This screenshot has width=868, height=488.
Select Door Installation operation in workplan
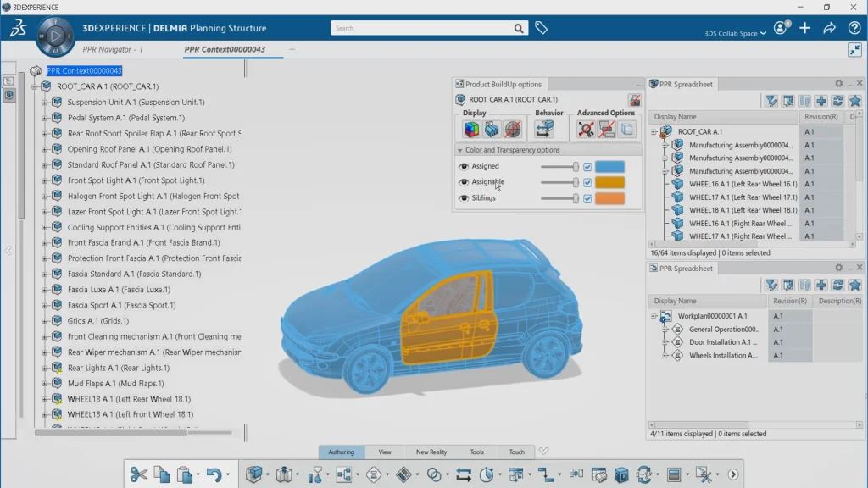pos(722,342)
